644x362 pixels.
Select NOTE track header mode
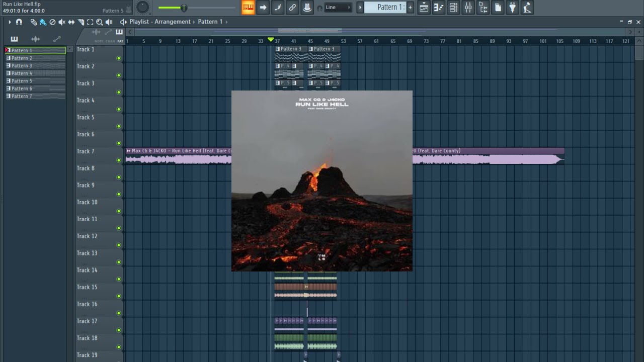(x=98, y=41)
